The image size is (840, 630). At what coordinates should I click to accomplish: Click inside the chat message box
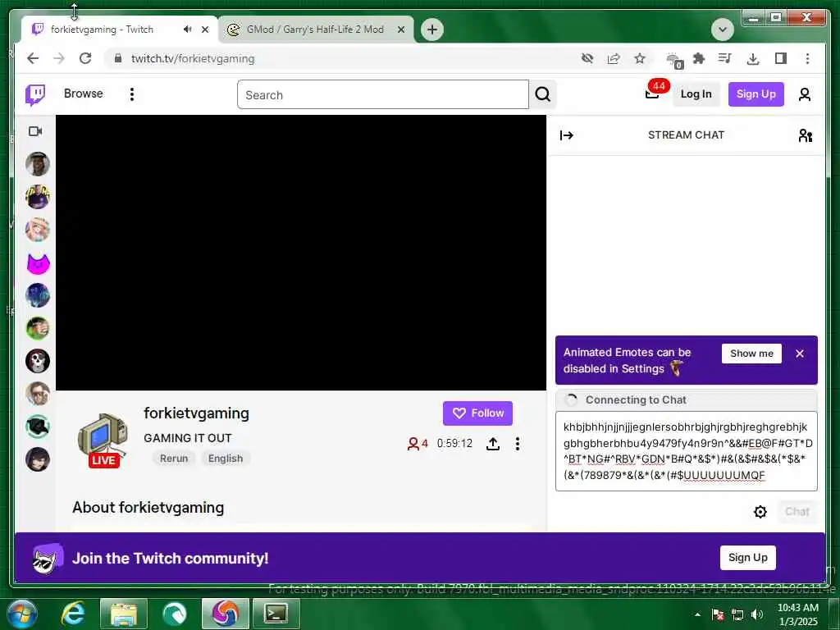[x=687, y=451]
